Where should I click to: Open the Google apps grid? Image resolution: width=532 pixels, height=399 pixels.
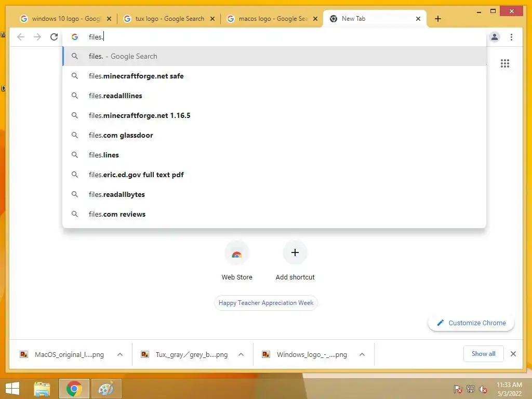tap(505, 63)
